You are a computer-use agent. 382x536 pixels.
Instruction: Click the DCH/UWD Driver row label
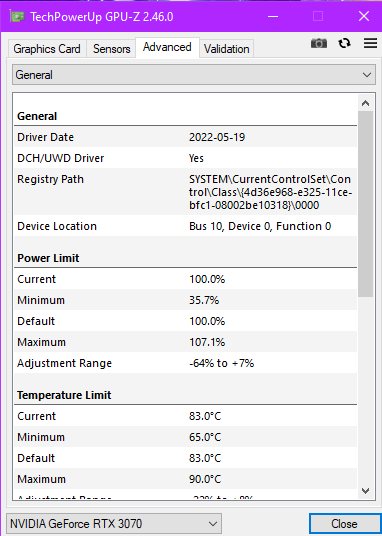61,158
